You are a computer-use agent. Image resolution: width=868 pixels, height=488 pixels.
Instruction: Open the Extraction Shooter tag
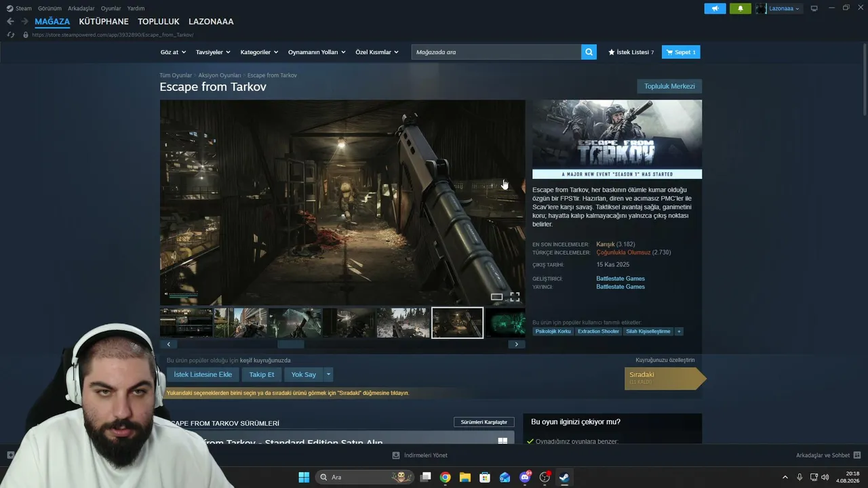[x=598, y=331]
